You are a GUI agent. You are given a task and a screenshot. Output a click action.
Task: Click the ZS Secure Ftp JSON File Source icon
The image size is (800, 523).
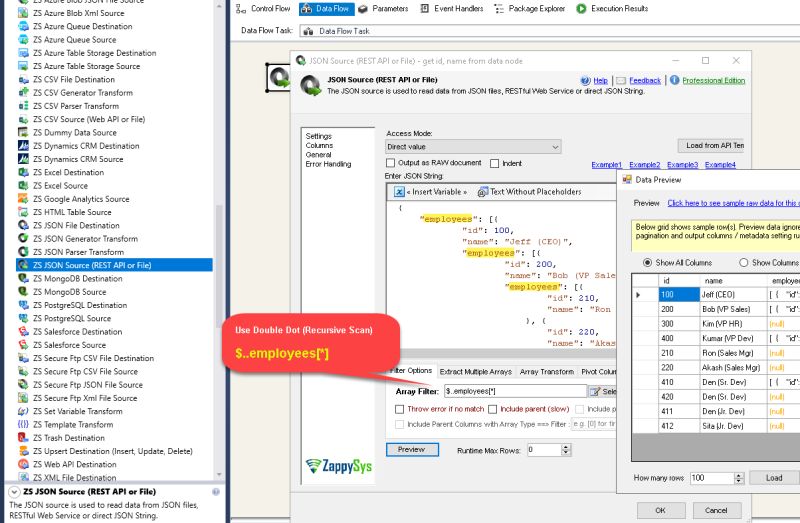23,384
